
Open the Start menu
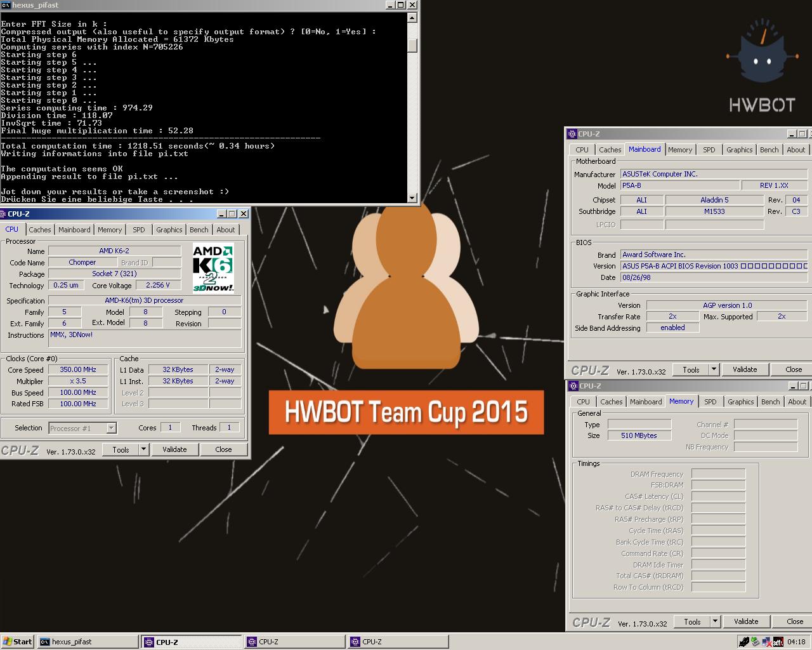click(x=18, y=642)
